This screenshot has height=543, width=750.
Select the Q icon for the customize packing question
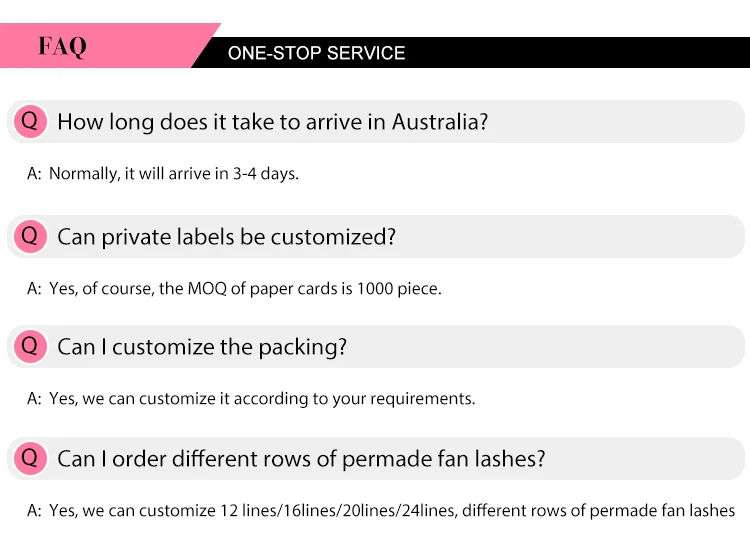coord(29,346)
